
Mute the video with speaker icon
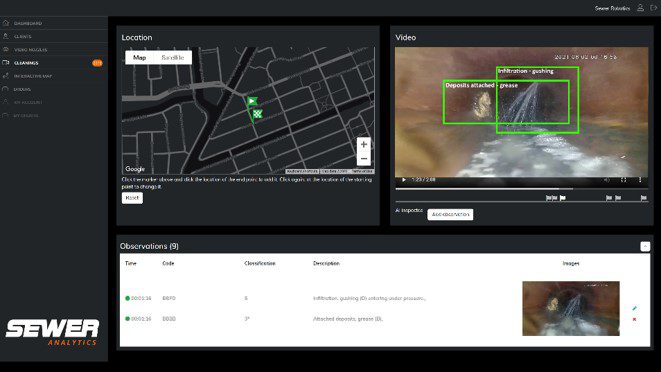(x=607, y=180)
